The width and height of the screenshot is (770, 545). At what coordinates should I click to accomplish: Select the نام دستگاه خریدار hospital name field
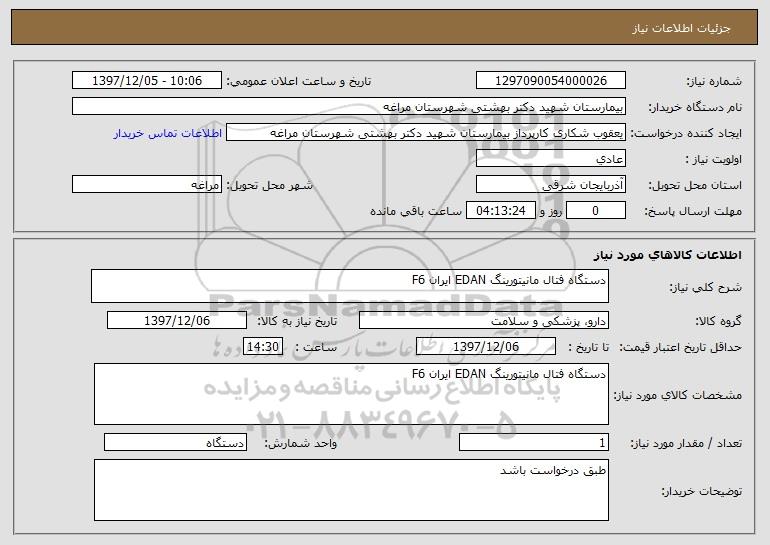[x=349, y=107]
